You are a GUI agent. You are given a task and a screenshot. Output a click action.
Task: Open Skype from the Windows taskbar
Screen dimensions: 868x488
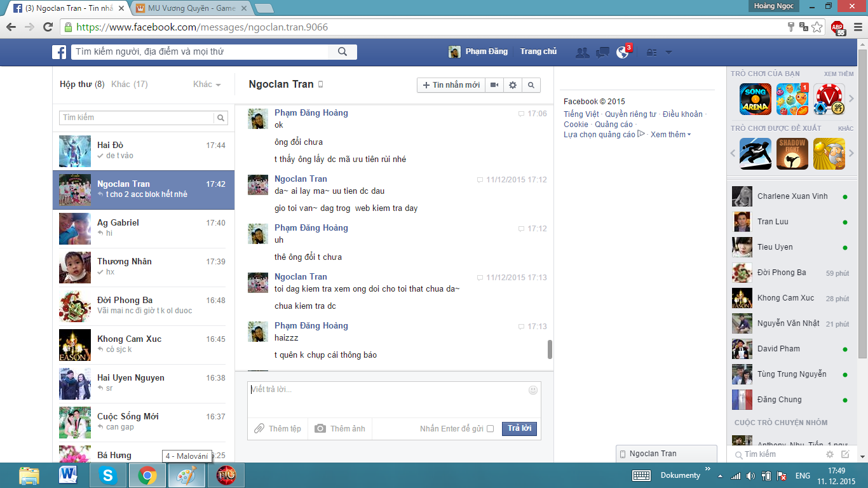(107, 475)
